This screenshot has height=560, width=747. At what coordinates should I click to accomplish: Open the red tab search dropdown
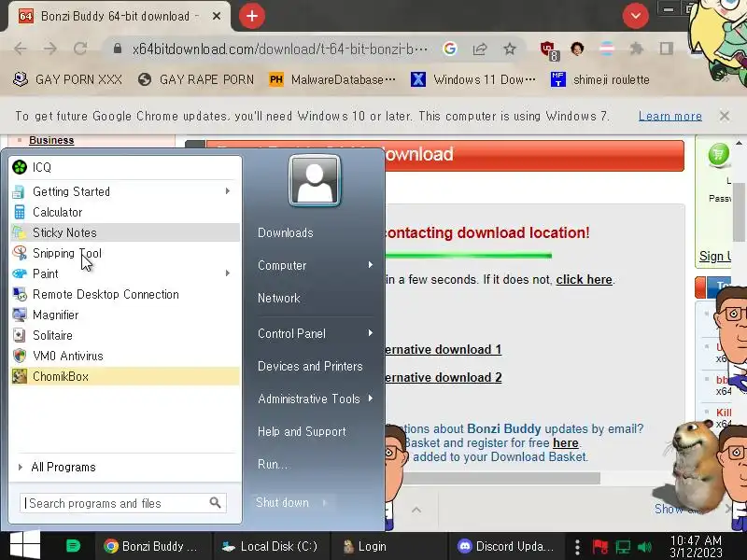coord(636,16)
